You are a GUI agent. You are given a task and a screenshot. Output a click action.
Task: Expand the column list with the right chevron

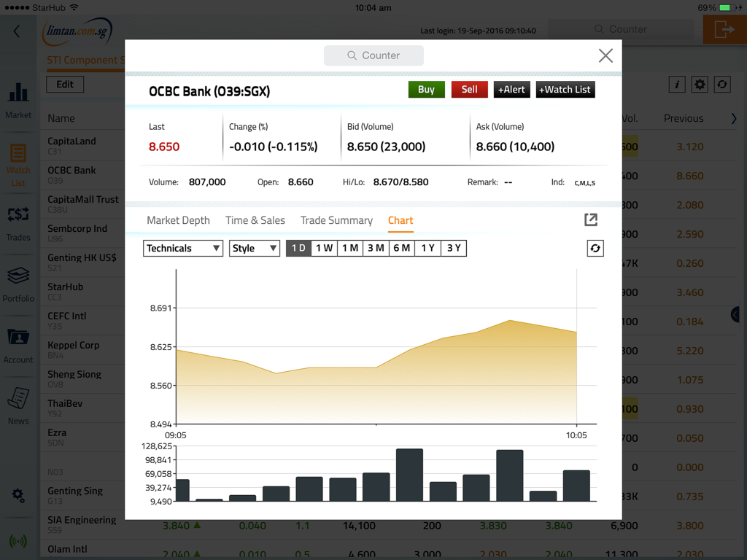pos(734,118)
